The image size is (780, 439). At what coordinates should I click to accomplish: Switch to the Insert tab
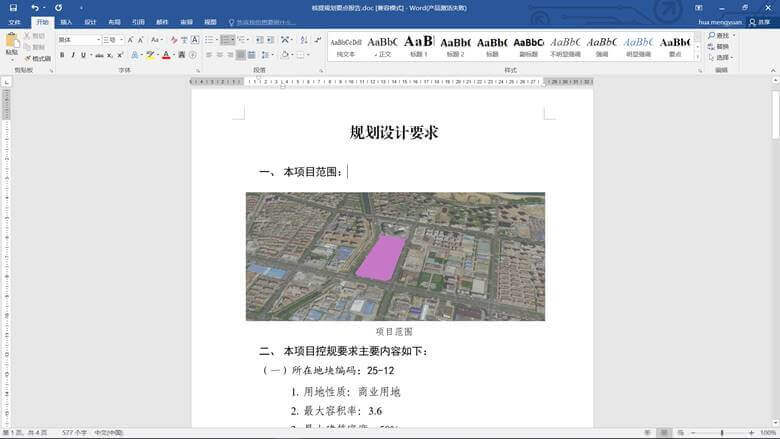pyautogui.click(x=66, y=22)
